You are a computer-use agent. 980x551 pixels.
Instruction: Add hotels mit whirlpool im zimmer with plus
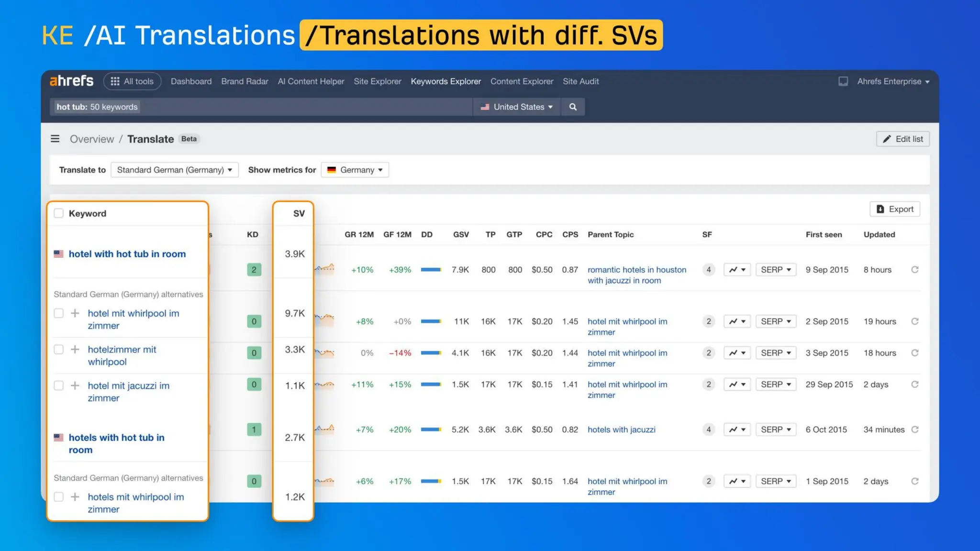click(x=75, y=497)
